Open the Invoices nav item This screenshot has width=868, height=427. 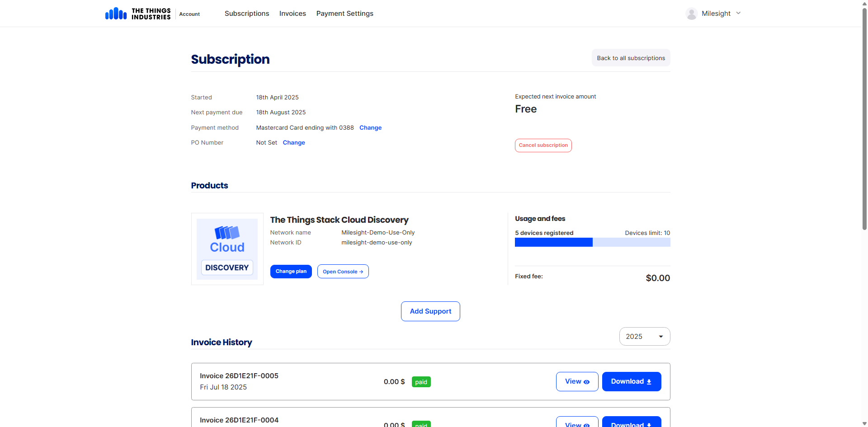[292, 14]
